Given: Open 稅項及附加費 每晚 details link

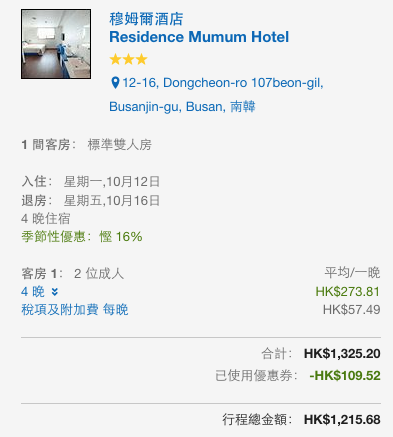Looking at the screenshot, I should point(75,310).
